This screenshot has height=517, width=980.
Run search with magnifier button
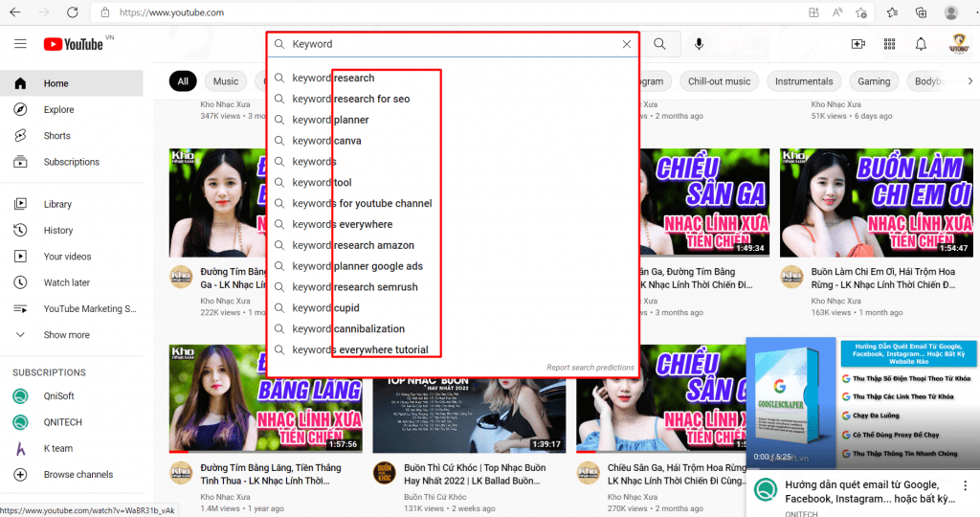[x=659, y=44]
